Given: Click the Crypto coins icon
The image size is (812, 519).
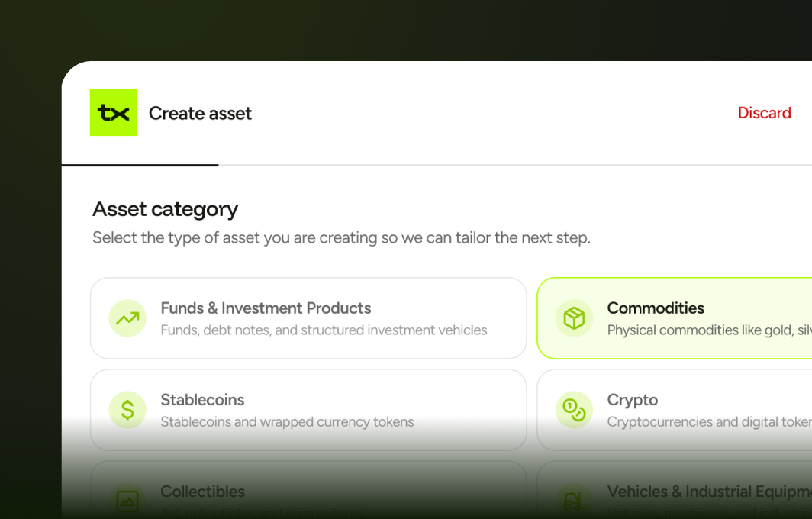Looking at the screenshot, I should [x=574, y=410].
